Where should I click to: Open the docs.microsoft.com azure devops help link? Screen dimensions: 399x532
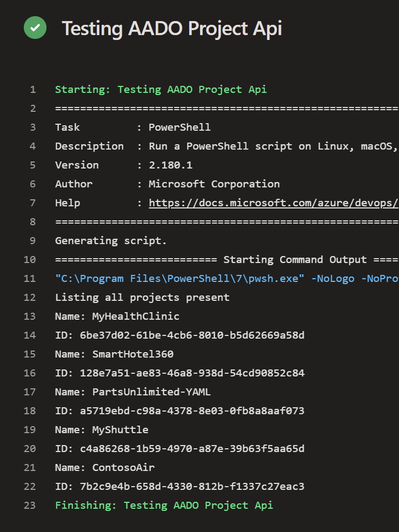pyautogui.click(x=274, y=203)
